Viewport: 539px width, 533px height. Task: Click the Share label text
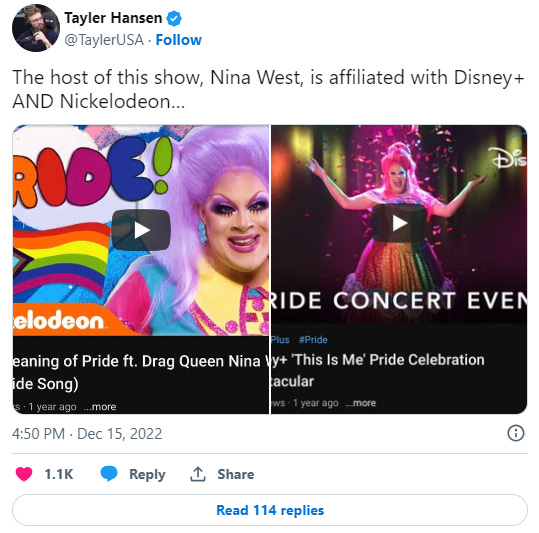236,474
